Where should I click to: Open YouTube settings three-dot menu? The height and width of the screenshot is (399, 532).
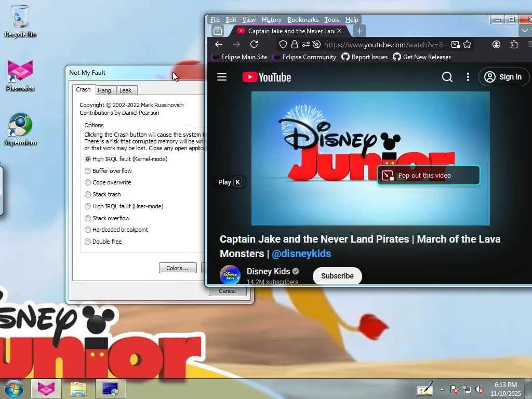[468, 77]
